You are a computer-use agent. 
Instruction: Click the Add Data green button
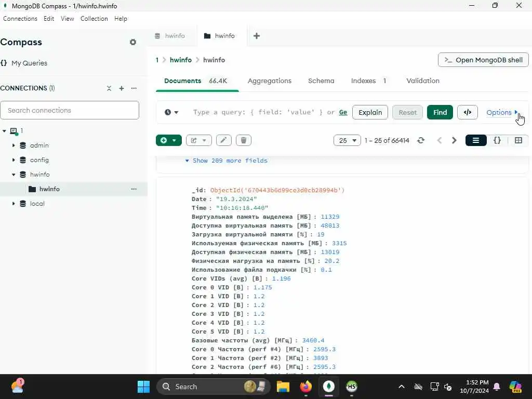click(x=169, y=140)
